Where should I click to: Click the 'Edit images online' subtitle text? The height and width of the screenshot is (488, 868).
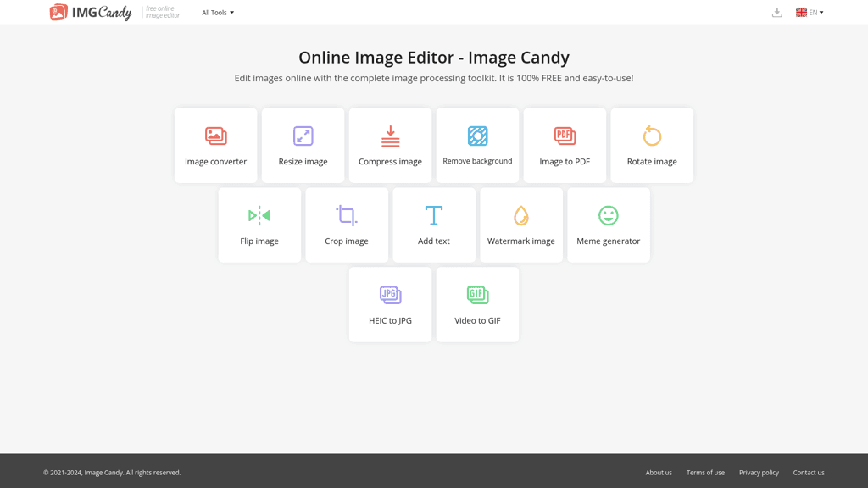(x=434, y=79)
